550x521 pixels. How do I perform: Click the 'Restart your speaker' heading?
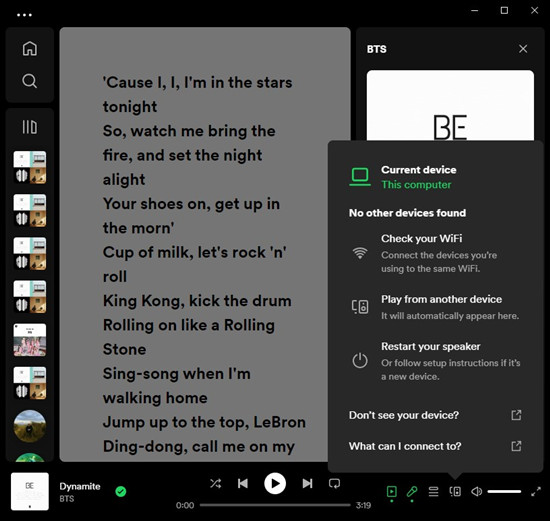coord(430,346)
